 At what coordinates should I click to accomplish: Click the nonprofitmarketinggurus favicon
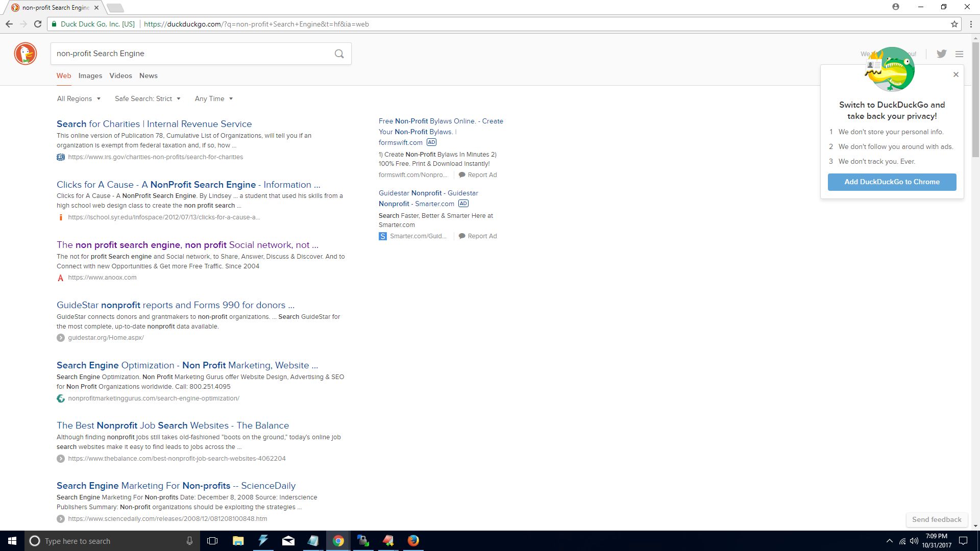coord(61,398)
